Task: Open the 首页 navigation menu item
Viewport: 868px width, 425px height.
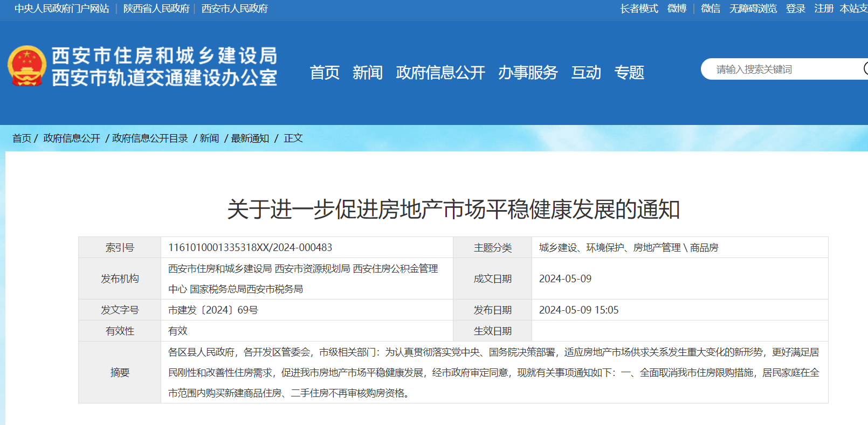Action: [325, 72]
